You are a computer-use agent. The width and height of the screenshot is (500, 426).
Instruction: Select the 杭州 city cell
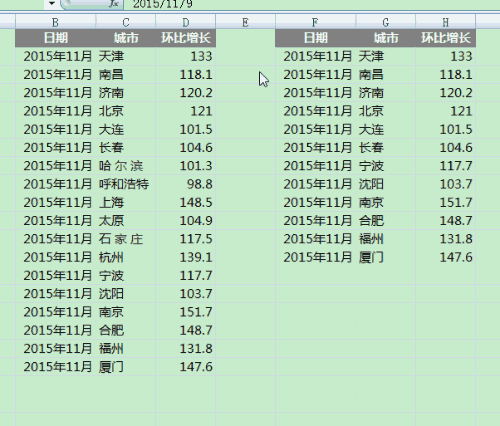126,257
